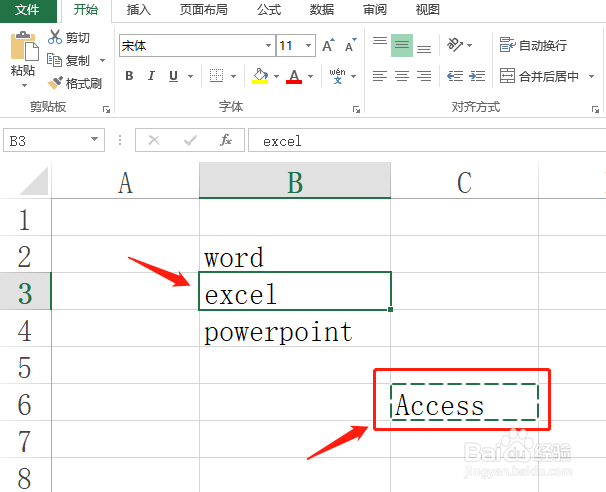
Task: Click formula bar containing excel
Action: 427,140
